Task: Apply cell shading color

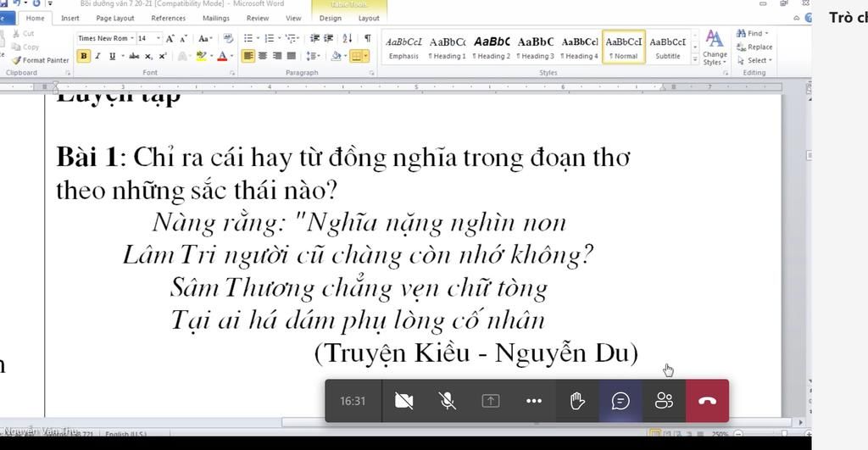Action: click(x=335, y=56)
